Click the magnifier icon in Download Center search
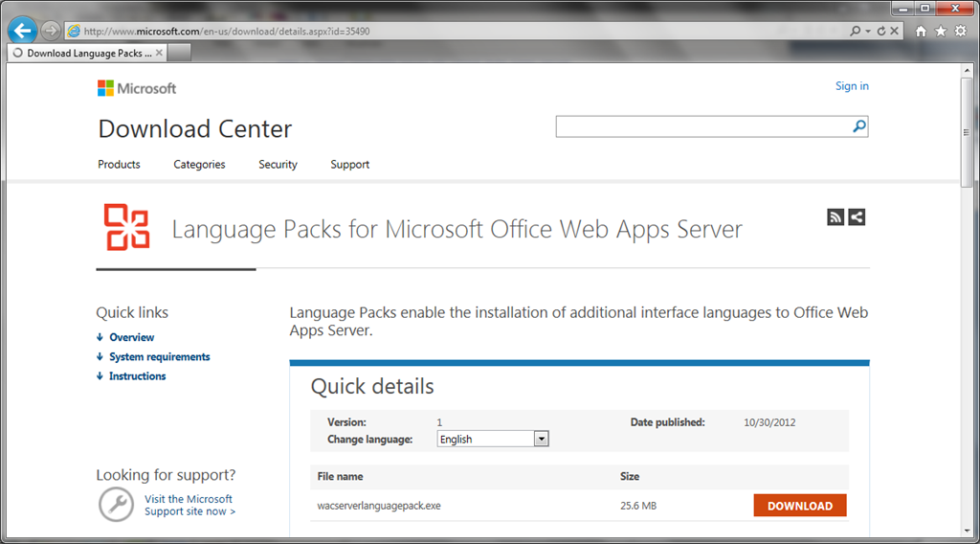980x544 pixels. pos(858,126)
